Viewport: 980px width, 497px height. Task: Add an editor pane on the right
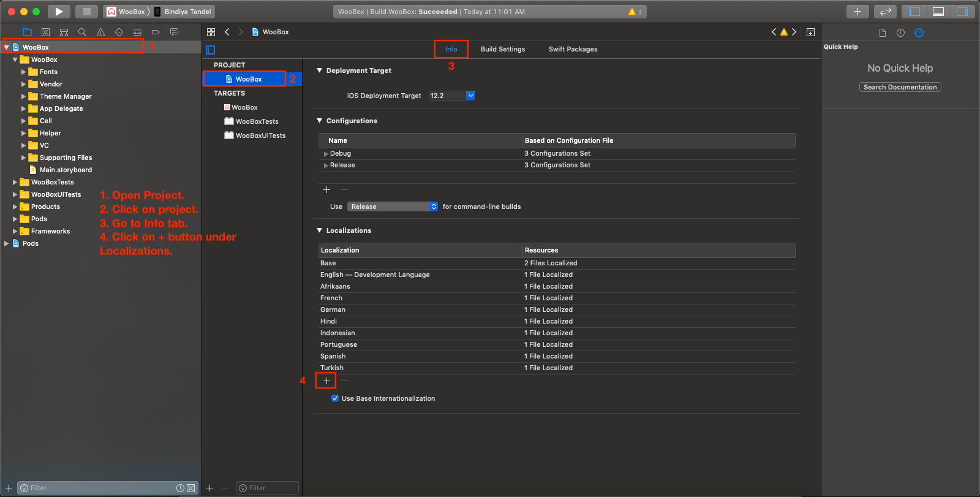coord(810,32)
